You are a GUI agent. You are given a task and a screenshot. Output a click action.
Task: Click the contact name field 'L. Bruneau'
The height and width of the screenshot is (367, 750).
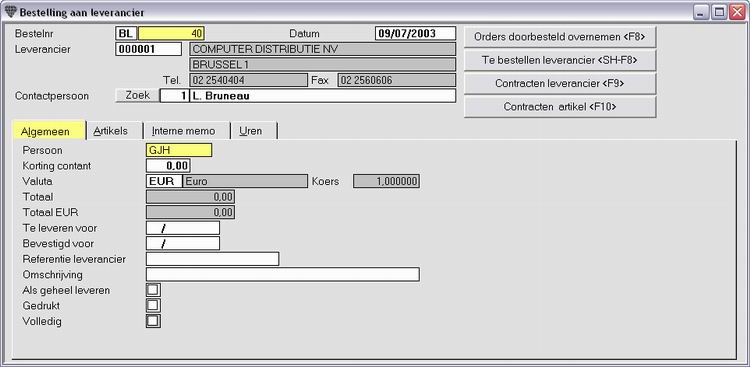coord(323,96)
